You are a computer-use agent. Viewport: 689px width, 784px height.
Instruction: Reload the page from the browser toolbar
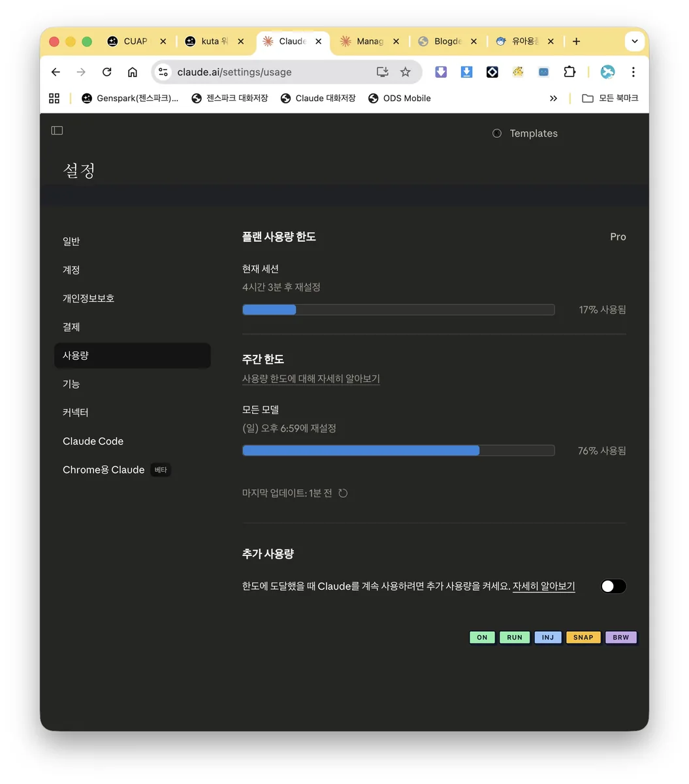(107, 72)
